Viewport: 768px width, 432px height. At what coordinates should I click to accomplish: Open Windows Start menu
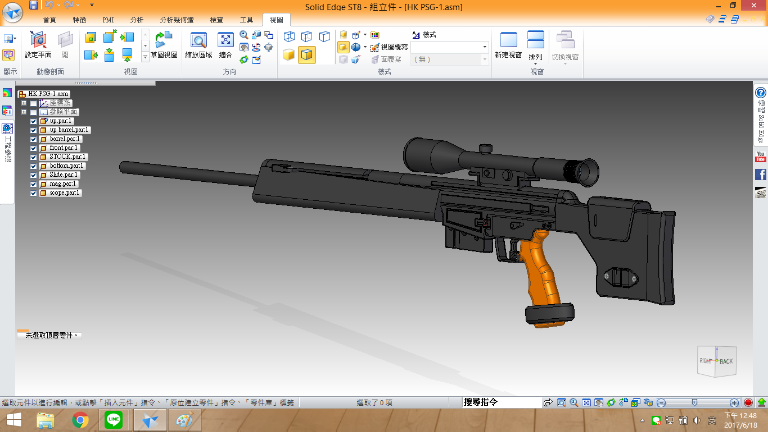(14, 420)
